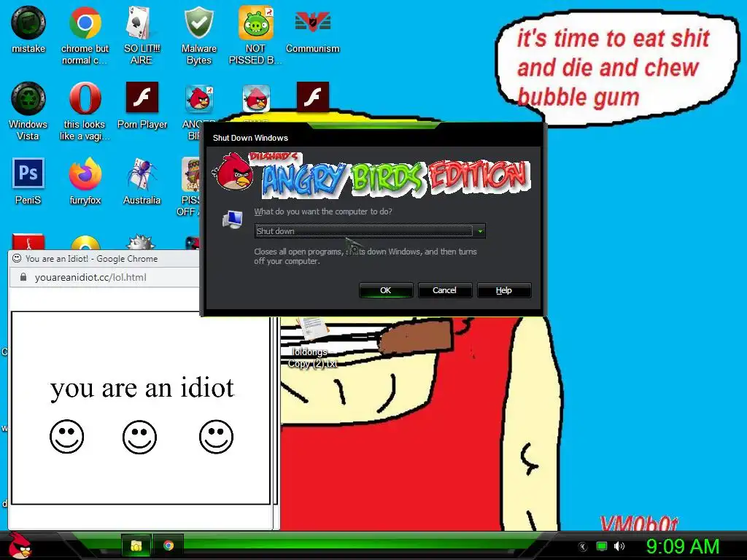
Task: Click the left smiley face on the page
Action: [x=66, y=436]
